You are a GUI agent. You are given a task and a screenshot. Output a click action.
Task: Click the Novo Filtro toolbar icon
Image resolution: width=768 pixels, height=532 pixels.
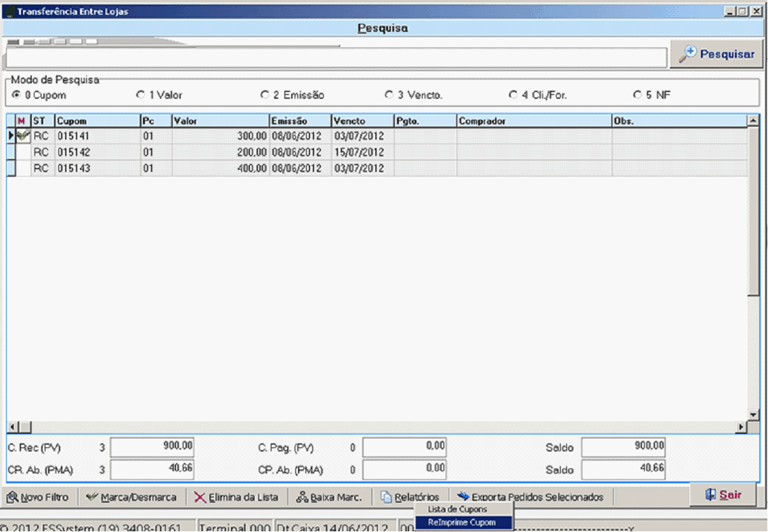(x=12, y=497)
